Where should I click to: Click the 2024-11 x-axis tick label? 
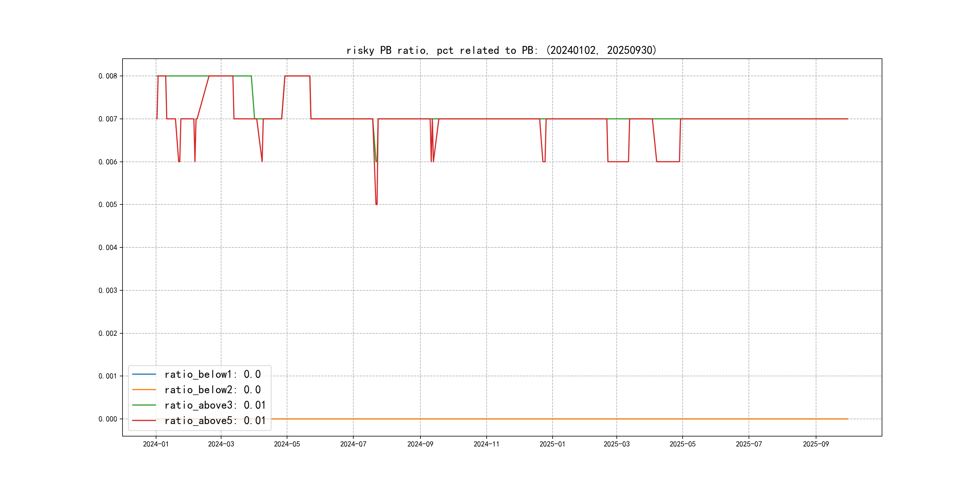(x=486, y=444)
